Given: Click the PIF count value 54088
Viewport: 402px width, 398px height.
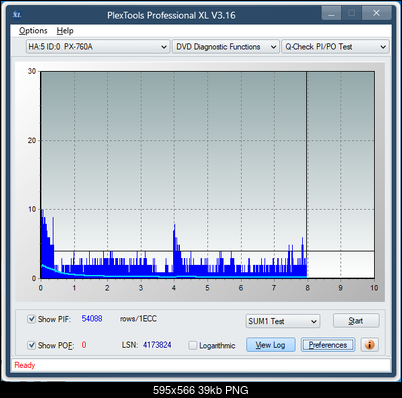Looking at the screenshot, I should click(92, 319).
